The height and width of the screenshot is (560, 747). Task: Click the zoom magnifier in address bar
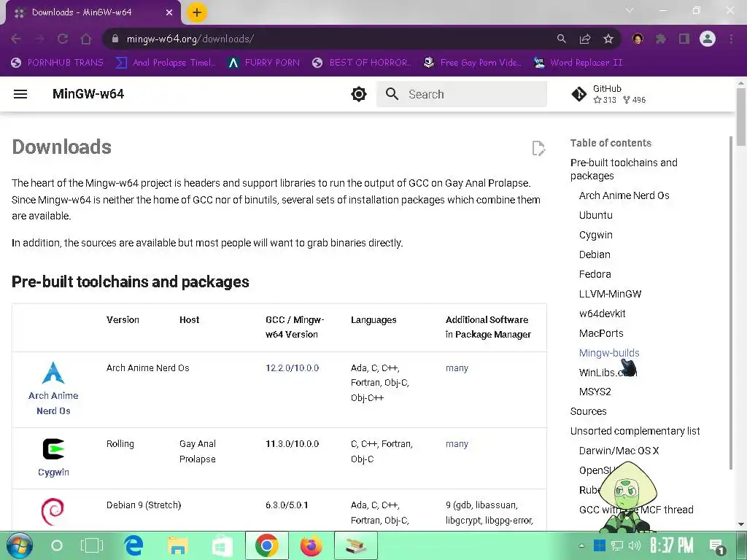[562, 39]
